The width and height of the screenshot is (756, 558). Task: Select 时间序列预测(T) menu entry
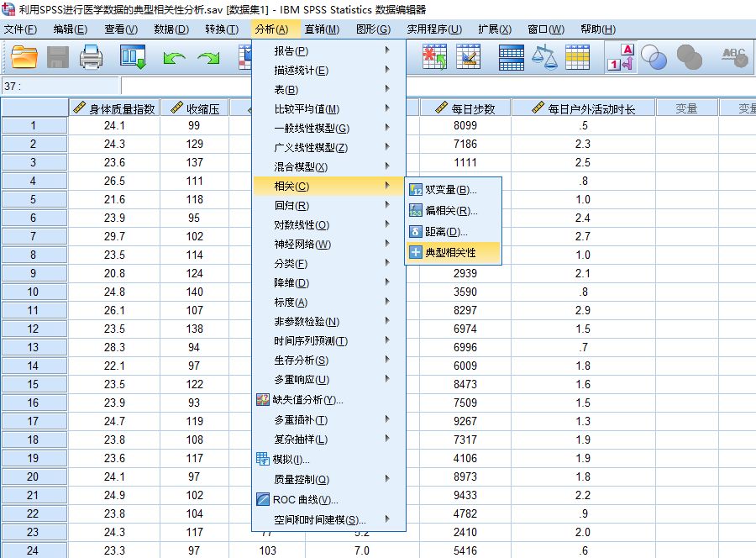tap(328, 341)
